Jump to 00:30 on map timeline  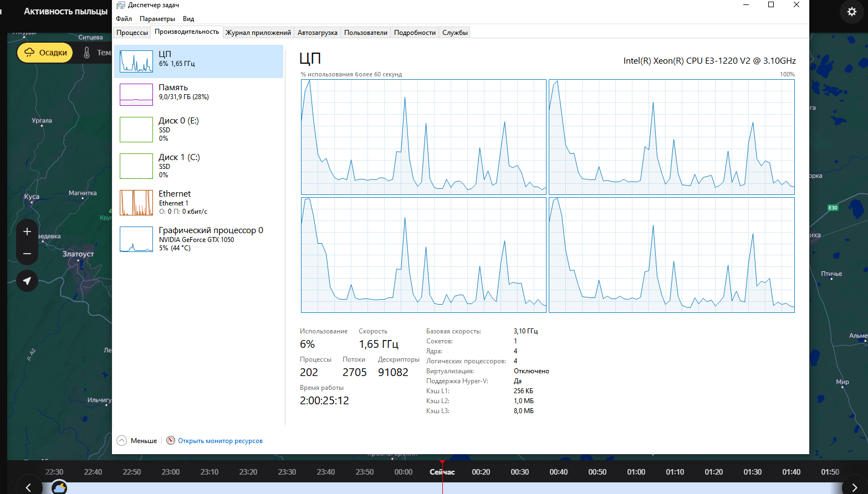pyautogui.click(x=520, y=472)
